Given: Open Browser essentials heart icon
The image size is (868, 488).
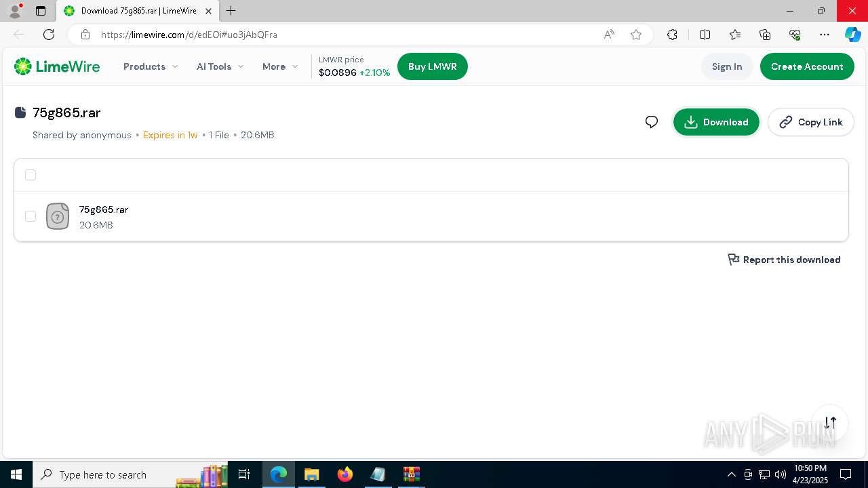Looking at the screenshot, I should [x=795, y=35].
